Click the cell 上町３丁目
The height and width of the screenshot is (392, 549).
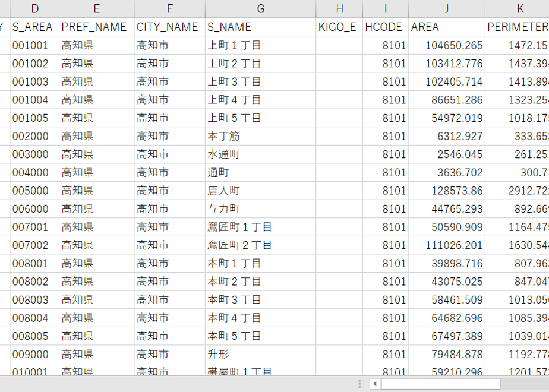(x=260, y=81)
